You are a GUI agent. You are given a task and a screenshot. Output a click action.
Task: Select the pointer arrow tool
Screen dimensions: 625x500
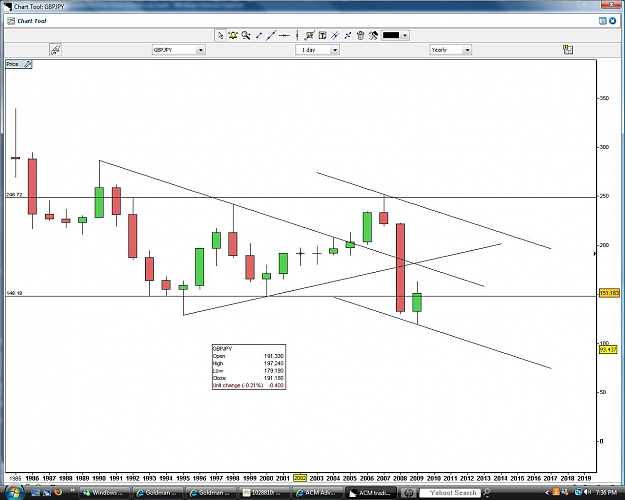[220, 35]
